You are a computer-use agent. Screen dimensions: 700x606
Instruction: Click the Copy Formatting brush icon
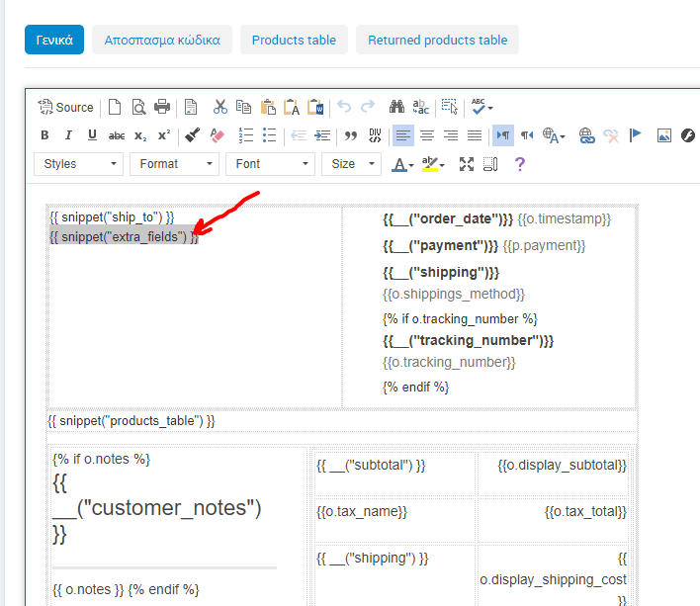193,135
